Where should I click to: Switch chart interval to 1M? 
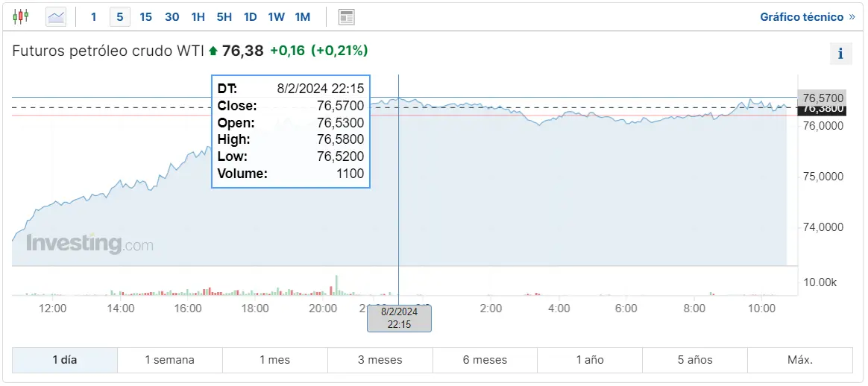click(302, 16)
